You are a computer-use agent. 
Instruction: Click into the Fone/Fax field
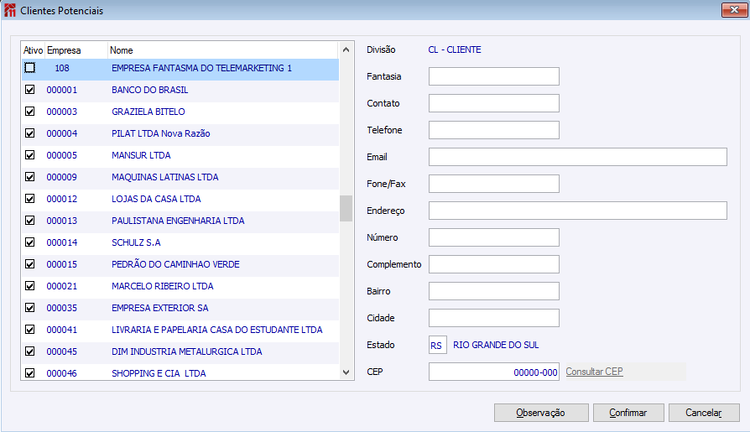pyautogui.click(x=494, y=184)
